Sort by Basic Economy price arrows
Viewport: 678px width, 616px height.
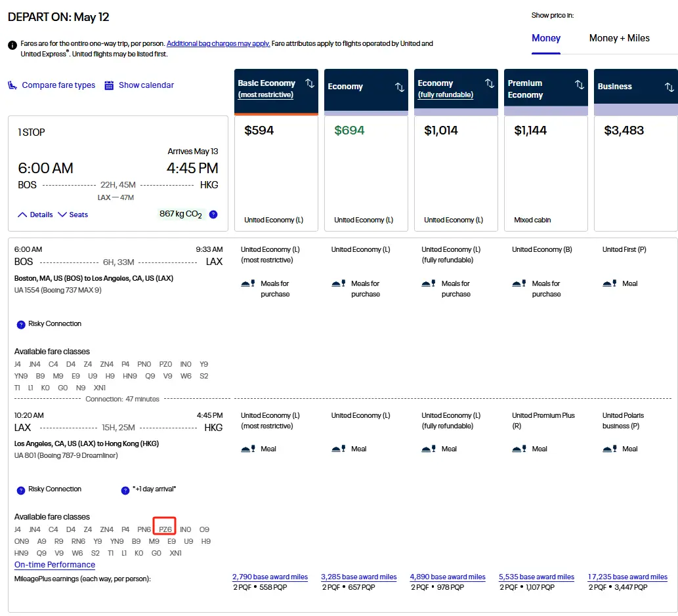[x=310, y=83]
